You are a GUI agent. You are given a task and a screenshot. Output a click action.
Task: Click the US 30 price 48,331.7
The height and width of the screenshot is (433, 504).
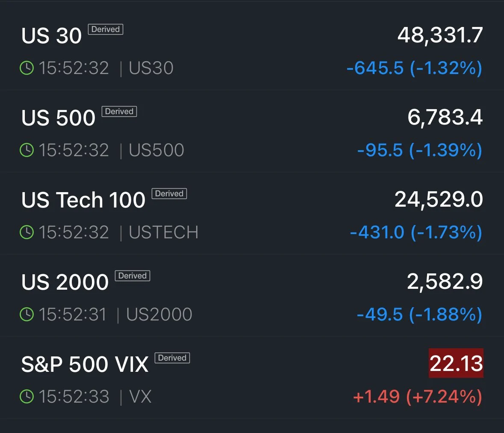[440, 35]
